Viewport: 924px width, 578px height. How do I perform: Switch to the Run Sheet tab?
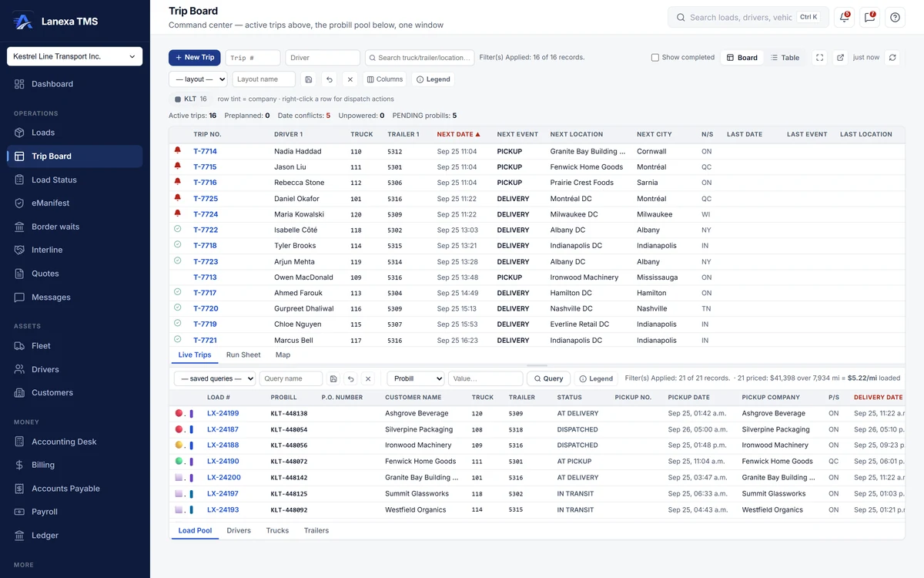(x=243, y=355)
